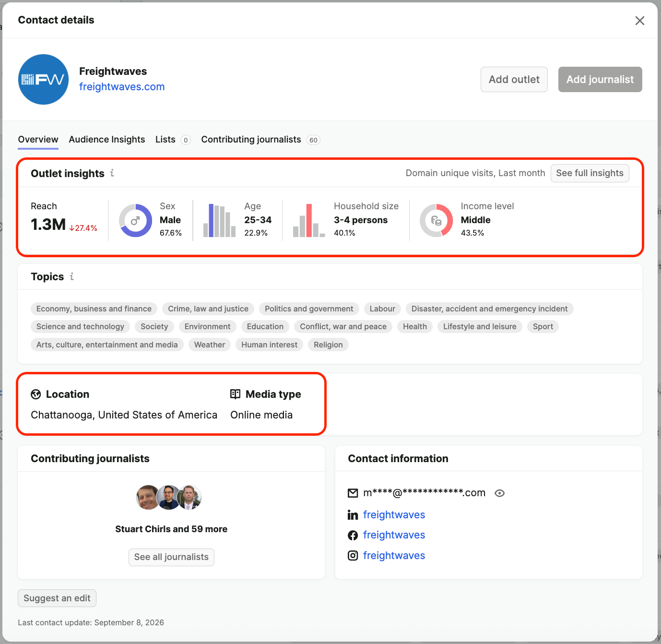661x644 pixels.
Task: Click the Add journalist button
Action: pos(600,79)
